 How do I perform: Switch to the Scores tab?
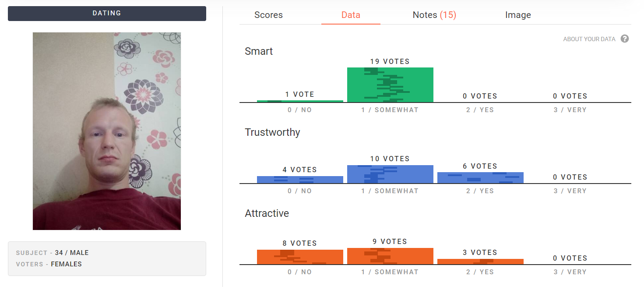pyautogui.click(x=268, y=15)
